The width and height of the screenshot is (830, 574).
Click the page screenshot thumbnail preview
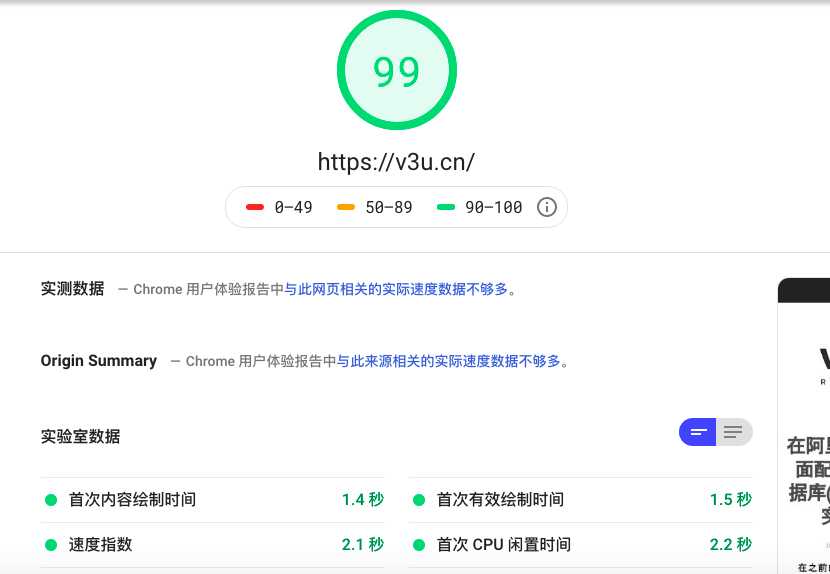804,426
